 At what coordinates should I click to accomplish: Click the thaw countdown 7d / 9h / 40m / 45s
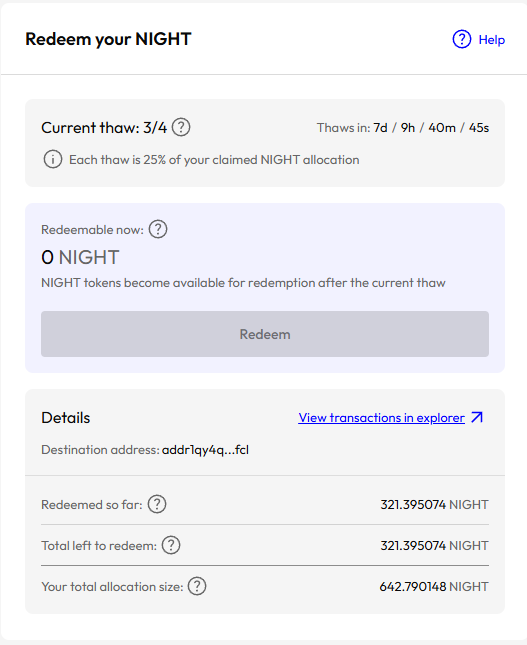[x=431, y=128]
